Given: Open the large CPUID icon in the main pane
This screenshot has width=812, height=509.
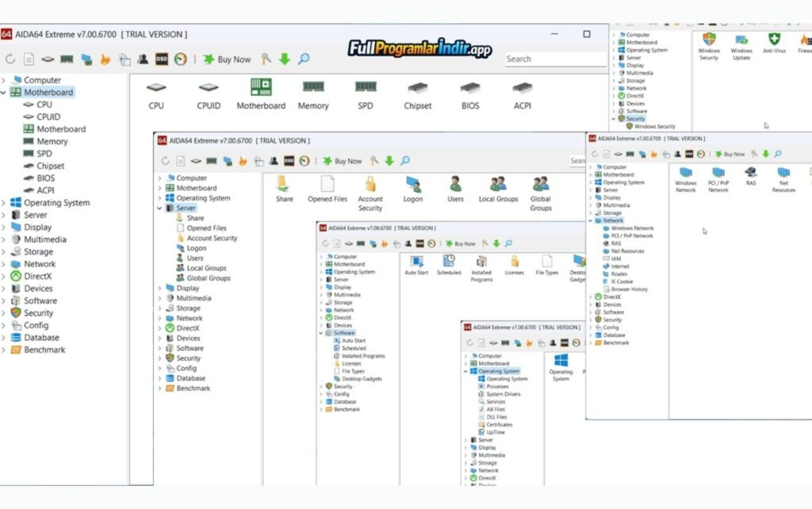Looking at the screenshot, I should pos(209,88).
